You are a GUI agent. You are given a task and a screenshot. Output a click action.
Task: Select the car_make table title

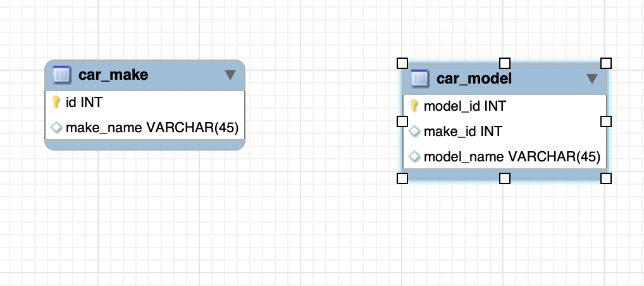(113, 75)
